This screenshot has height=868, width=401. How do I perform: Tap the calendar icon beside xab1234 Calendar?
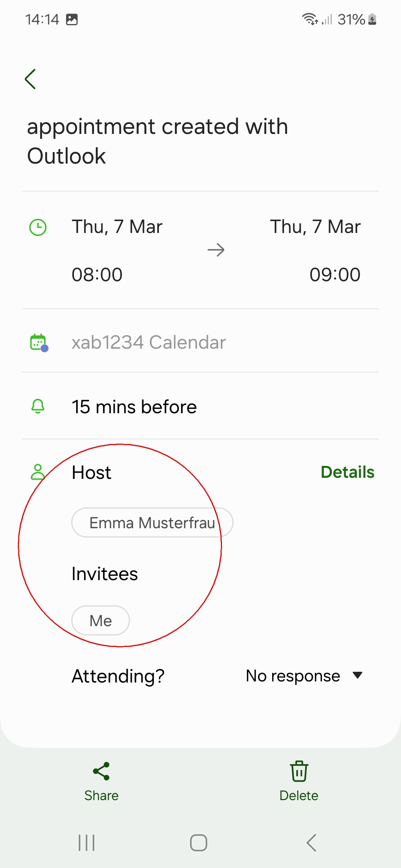pos(39,342)
